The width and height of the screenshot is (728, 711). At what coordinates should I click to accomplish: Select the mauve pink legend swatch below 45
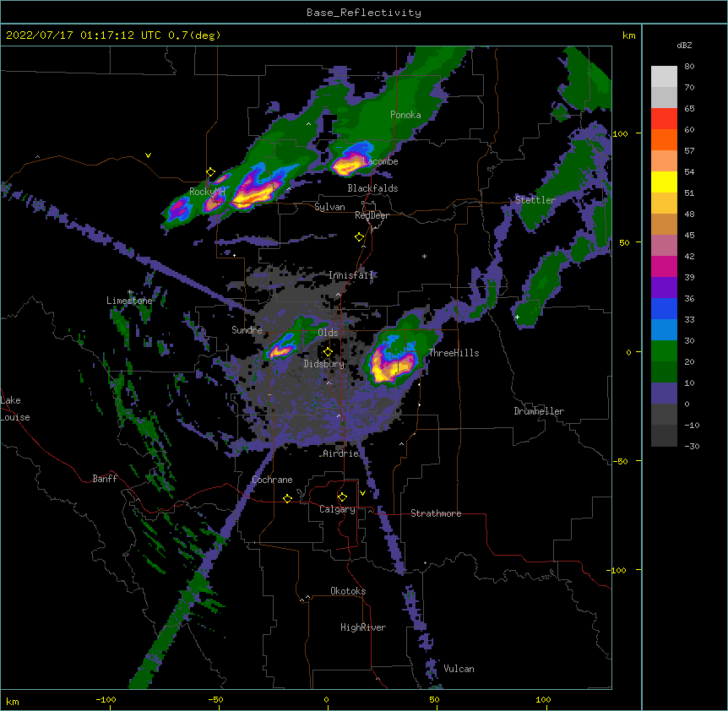pos(664,246)
